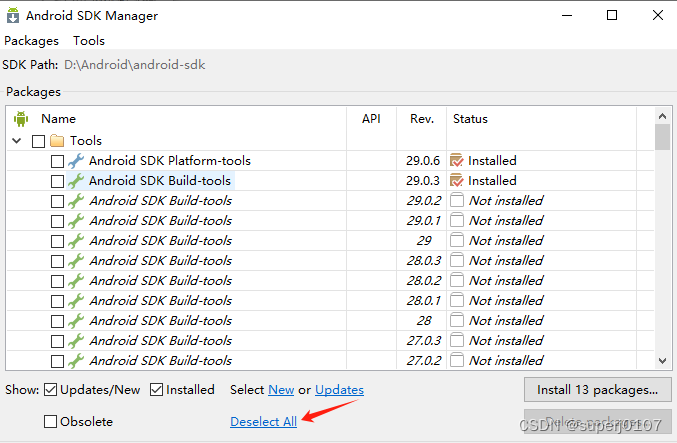Click the package list scrollbar thumb
Screen dimensions: 677x443
(662, 137)
